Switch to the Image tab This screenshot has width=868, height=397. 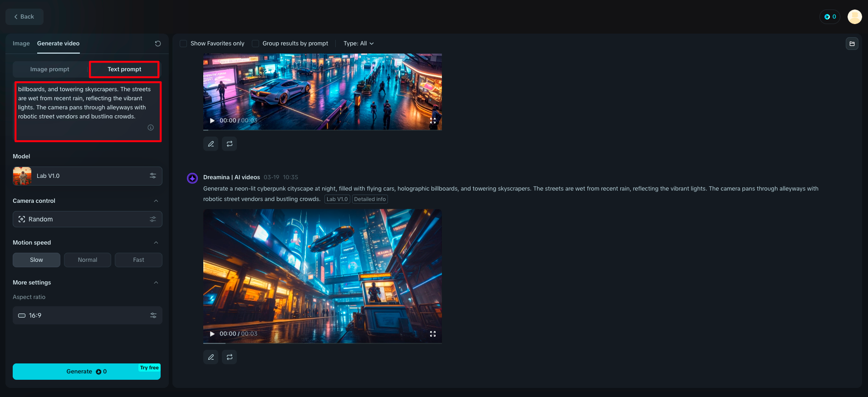pyautogui.click(x=21, y=44)
